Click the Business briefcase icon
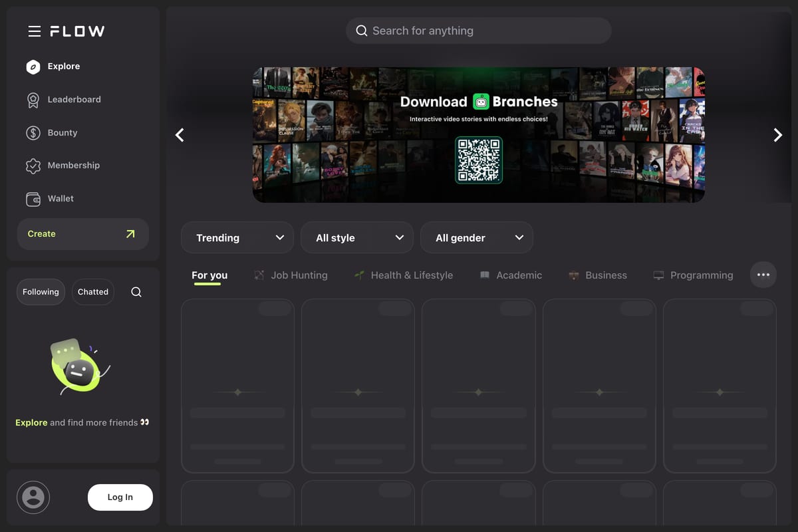The image size is (798, 532). click(x=574, y=275)
